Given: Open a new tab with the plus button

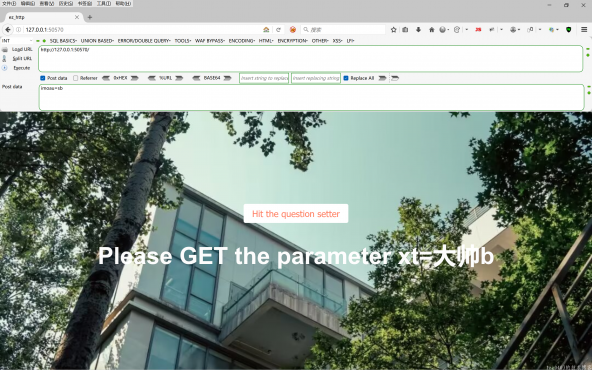Looking at the screenshot, I should [89, 17].
